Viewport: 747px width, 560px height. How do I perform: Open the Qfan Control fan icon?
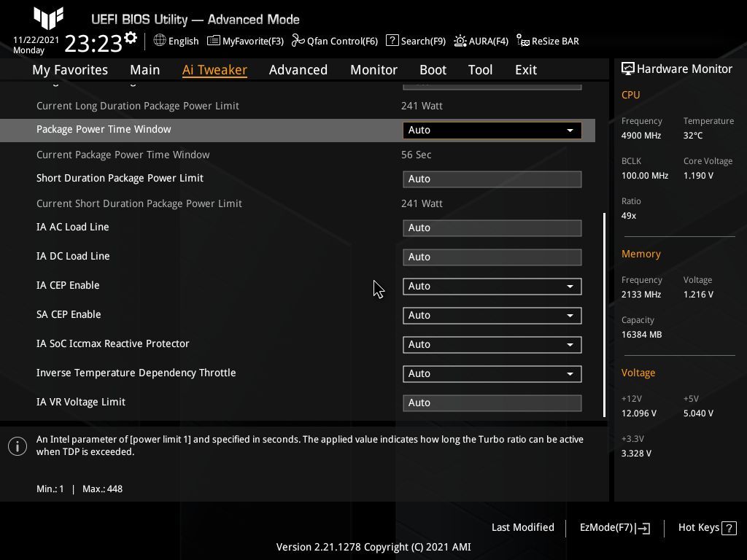[x=298, y=41]
